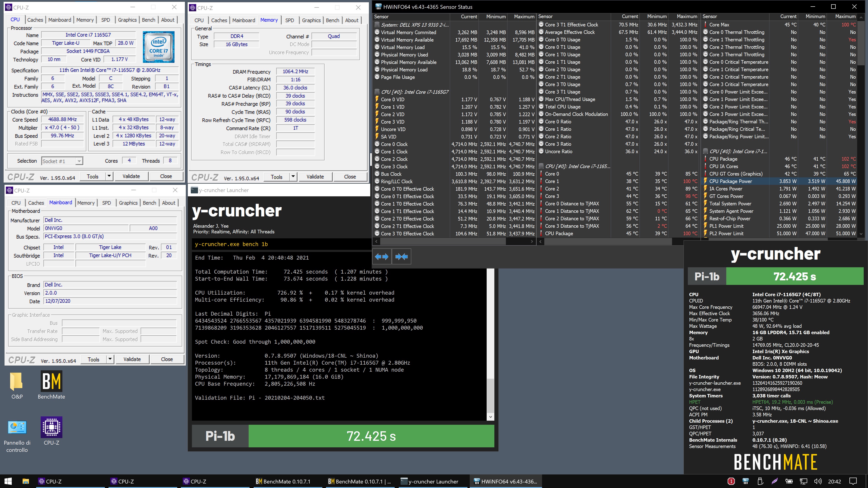Click Close in the Mainboard CPU-Z window

167,359
